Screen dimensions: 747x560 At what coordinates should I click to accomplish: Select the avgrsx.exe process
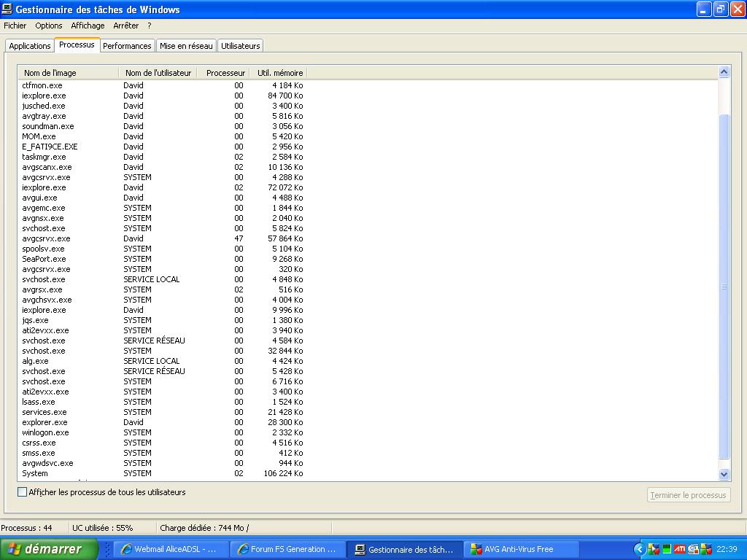pos(163,289)
